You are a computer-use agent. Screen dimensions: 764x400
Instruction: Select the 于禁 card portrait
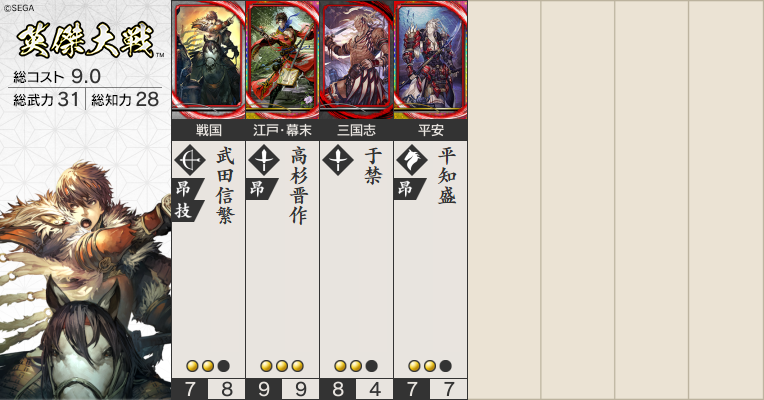pos(357,60)
